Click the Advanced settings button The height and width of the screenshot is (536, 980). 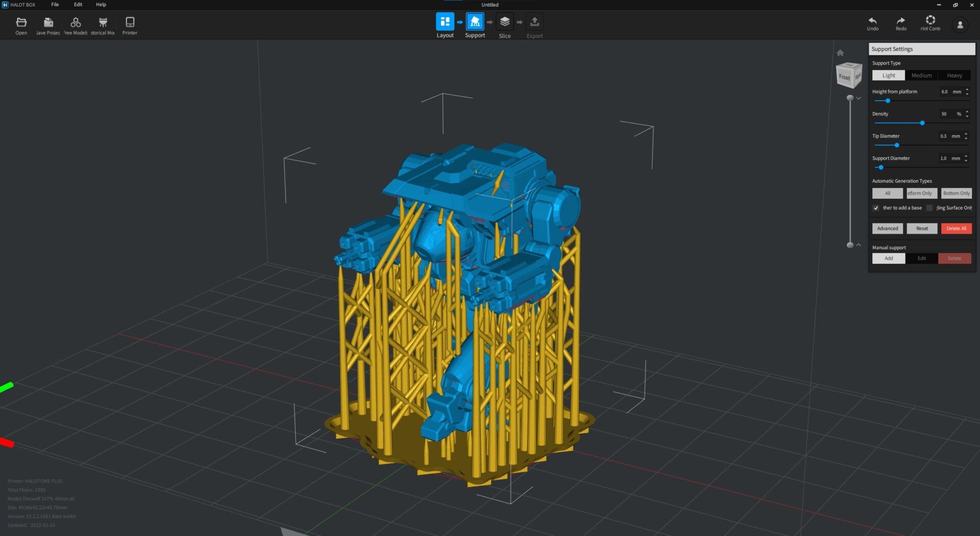point(887,229)
